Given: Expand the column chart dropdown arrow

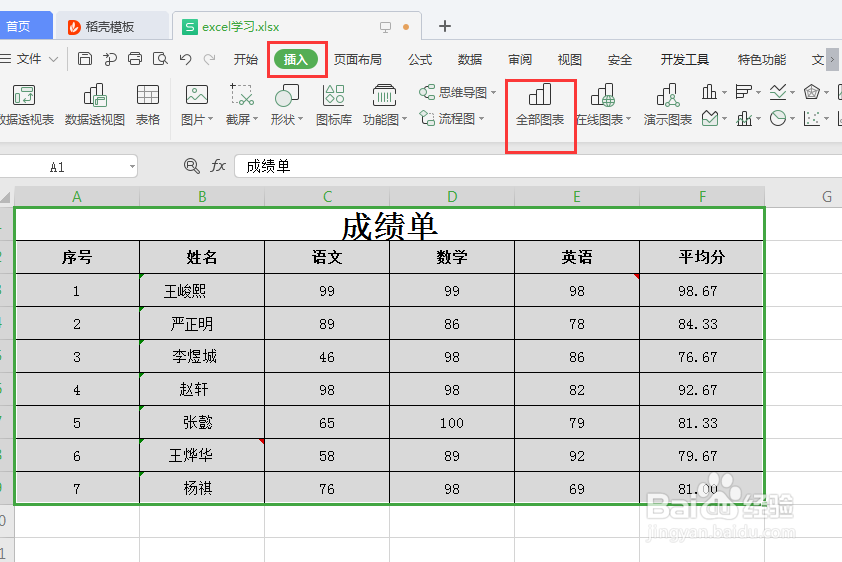Looking at the screenshot, I should click(x=724, y=93).
